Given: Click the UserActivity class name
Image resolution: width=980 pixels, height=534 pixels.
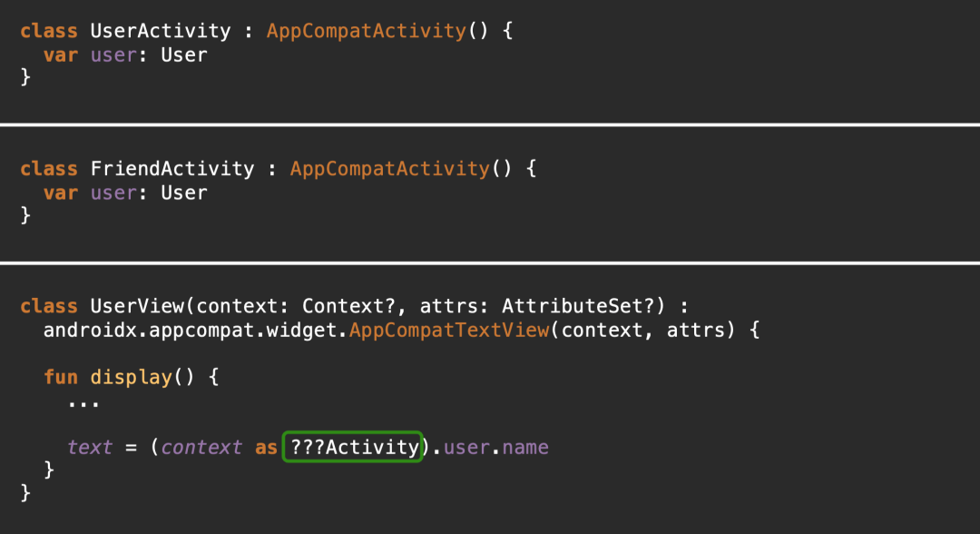Looking at the screenshot, I should pyautogui.click(x=161, y=31).
